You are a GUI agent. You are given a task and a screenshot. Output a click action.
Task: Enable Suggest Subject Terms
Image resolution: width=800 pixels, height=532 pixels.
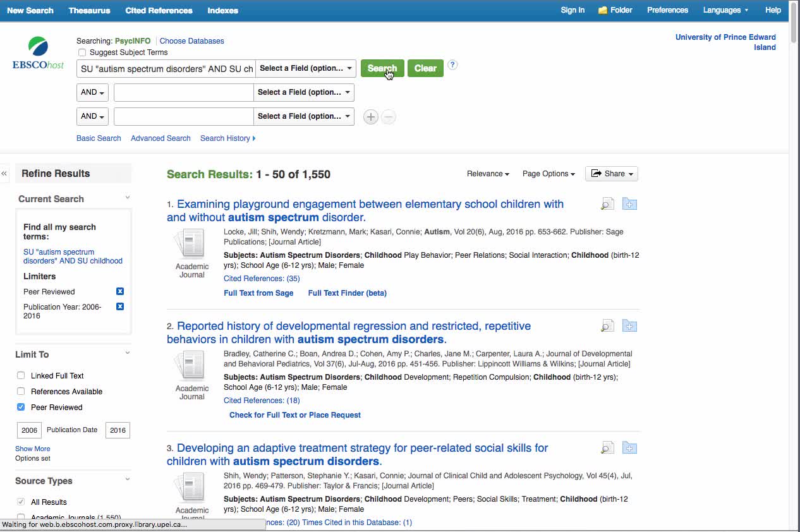tap(82, 52)
